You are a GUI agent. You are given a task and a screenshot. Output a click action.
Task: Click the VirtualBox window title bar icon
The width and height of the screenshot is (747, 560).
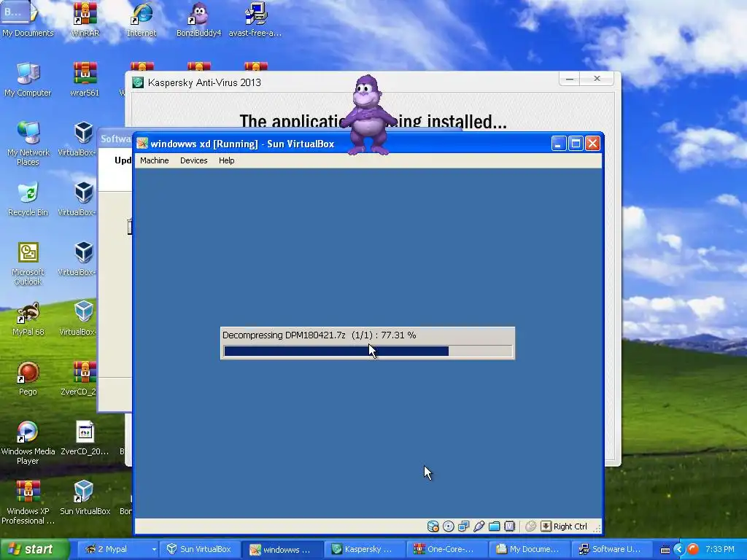coord(142,144)
